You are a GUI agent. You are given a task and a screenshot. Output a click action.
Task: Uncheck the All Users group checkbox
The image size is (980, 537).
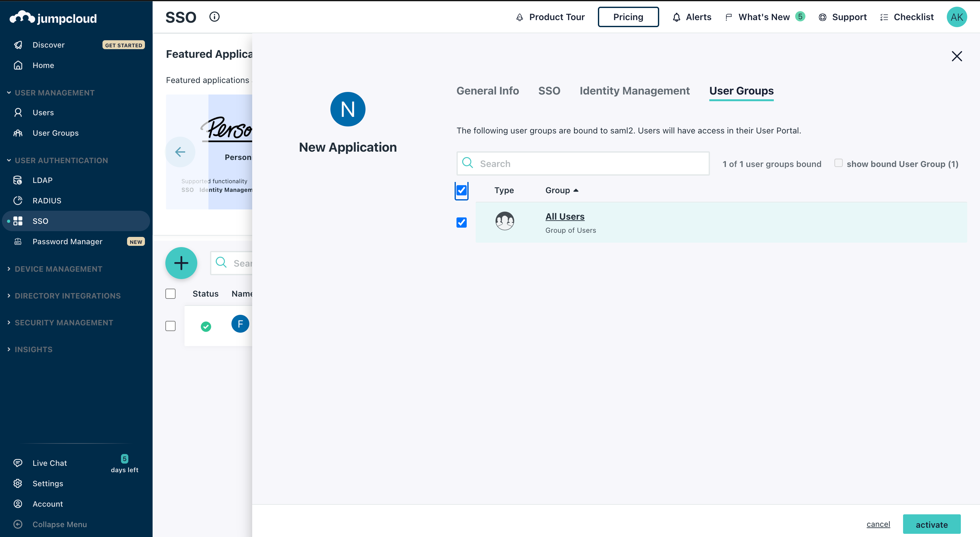[462, 222]
